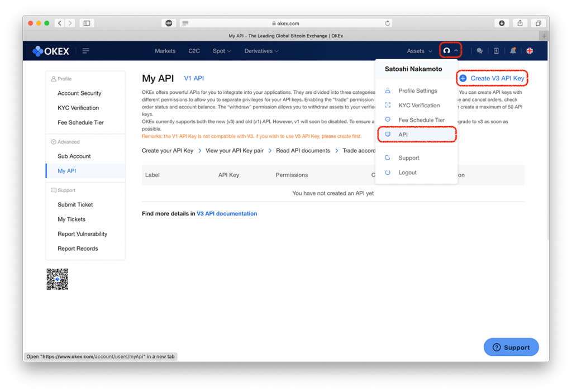Click the blue Support help button

[x=511, y=347]
